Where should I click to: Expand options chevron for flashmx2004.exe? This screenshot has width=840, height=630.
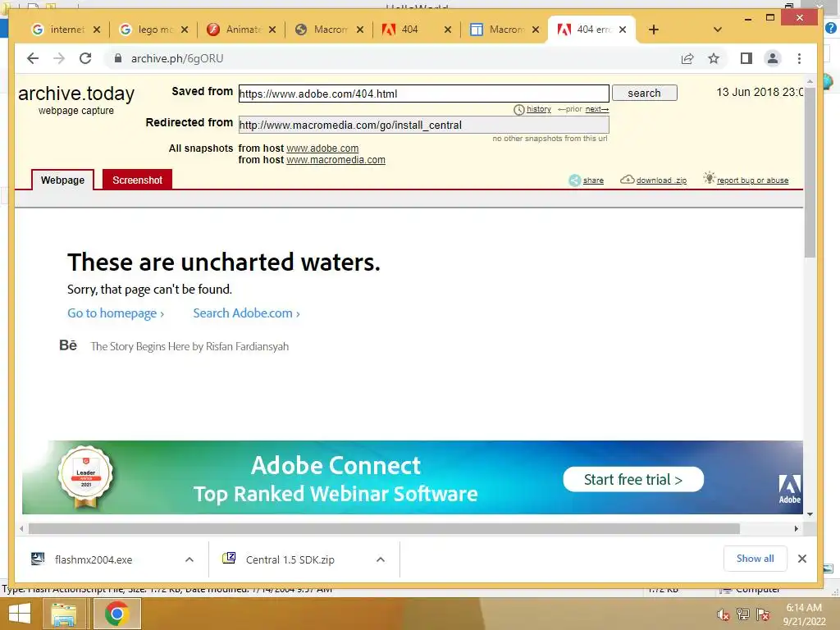coord(189,559)
